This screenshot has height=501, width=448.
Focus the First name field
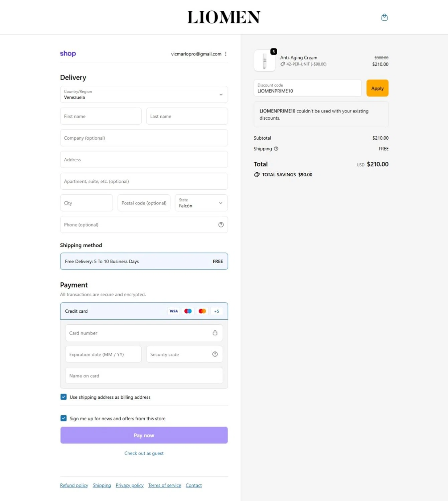[x=101, y=116]
